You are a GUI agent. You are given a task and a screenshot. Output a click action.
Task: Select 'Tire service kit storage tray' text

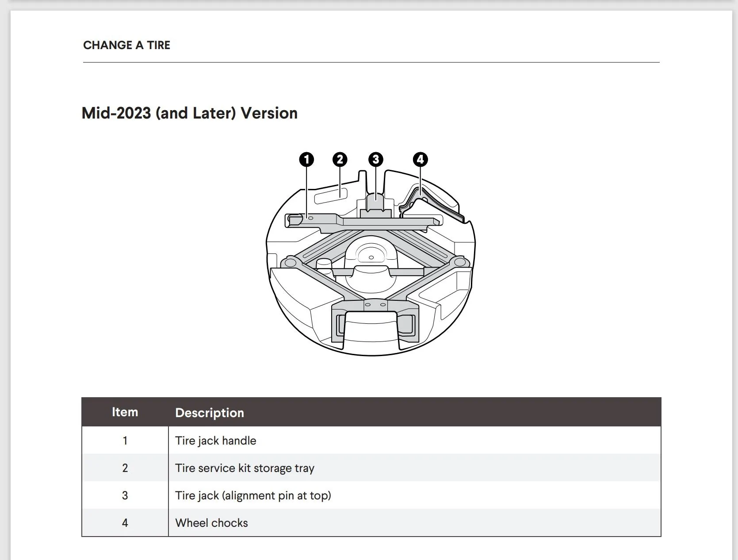tap(245, 468)
